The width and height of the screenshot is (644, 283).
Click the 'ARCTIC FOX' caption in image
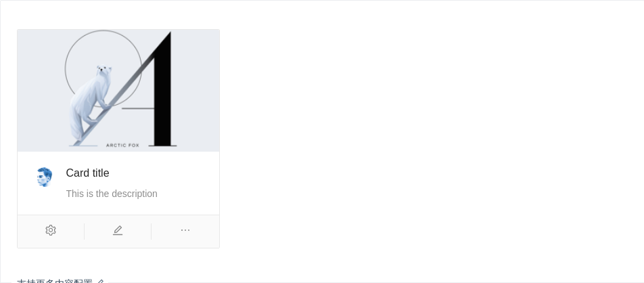(122, 145)
